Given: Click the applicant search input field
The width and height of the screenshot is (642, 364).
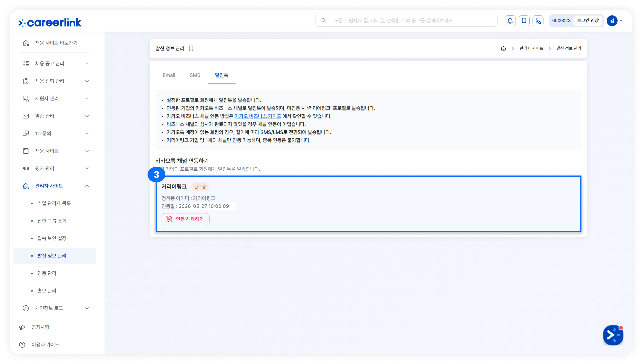Looking at the screenshot, I should [406, 21].
